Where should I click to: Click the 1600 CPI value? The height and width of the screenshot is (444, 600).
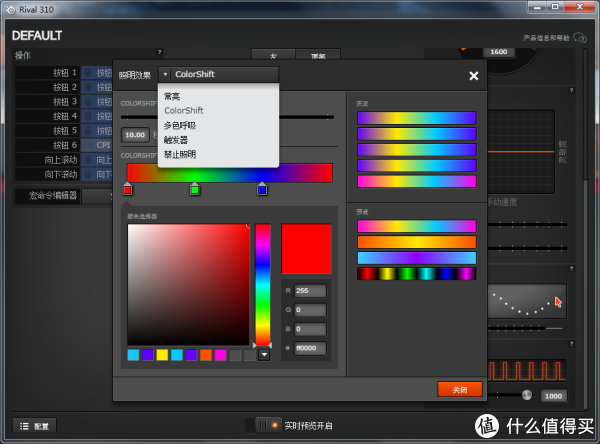pos(499,52)
